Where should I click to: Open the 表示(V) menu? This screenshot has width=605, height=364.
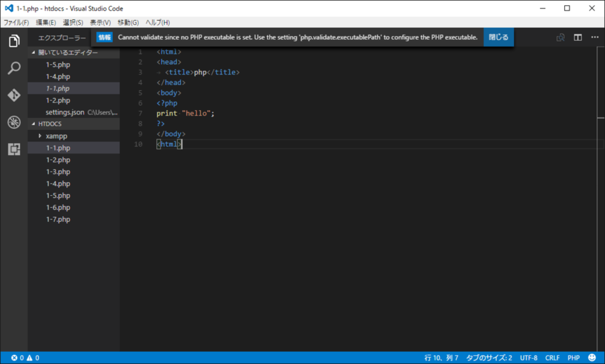pyautogui.click(x=100, y=22)
